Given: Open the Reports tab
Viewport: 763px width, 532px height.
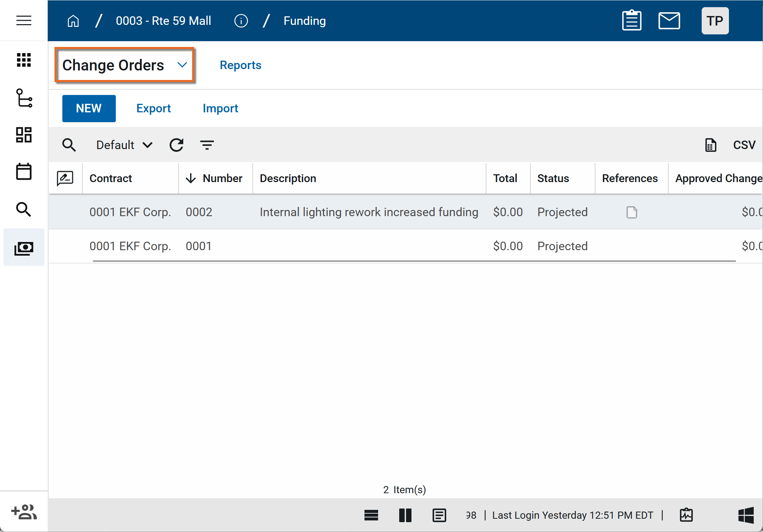Looking at the screenshot, I should click(240, 65).
